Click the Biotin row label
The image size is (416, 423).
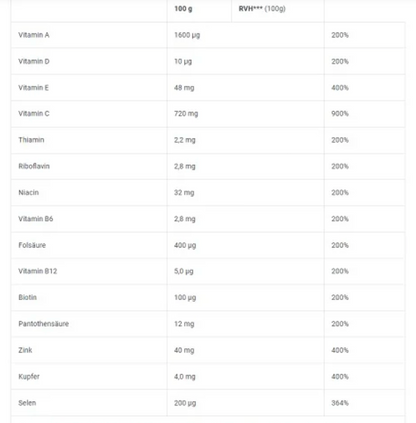click(27, 298)
